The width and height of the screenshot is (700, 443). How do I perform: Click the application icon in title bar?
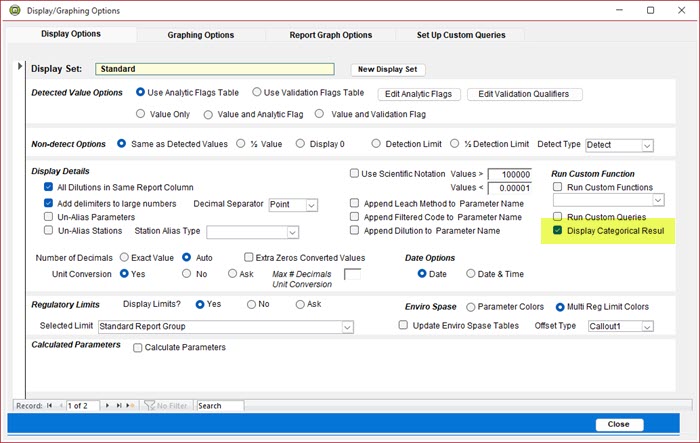(15, 10)
